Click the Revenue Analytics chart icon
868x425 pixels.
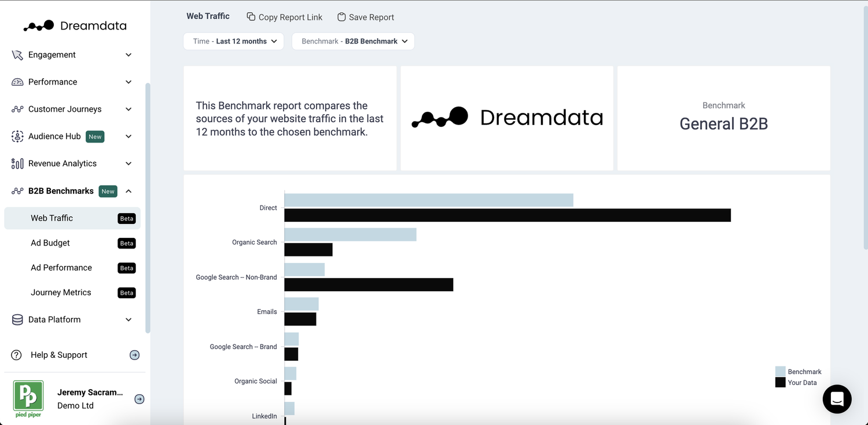pyautogui.click(x=17, y=163)
